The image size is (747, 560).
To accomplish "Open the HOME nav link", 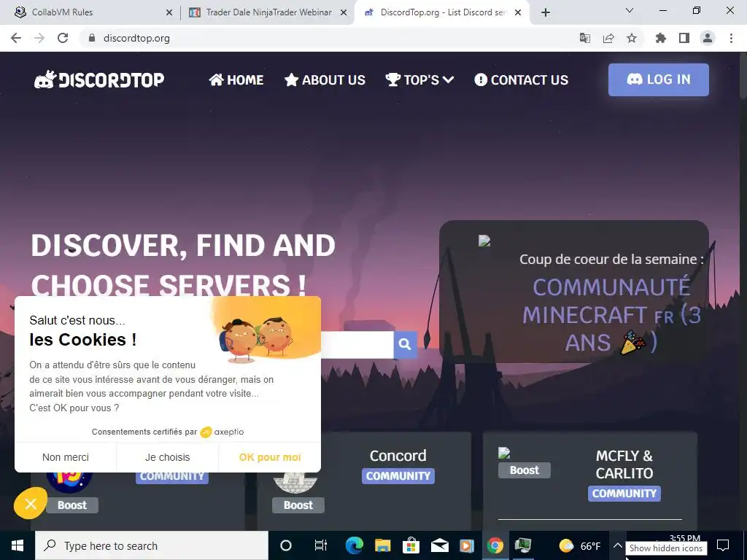I will (236, 79).
